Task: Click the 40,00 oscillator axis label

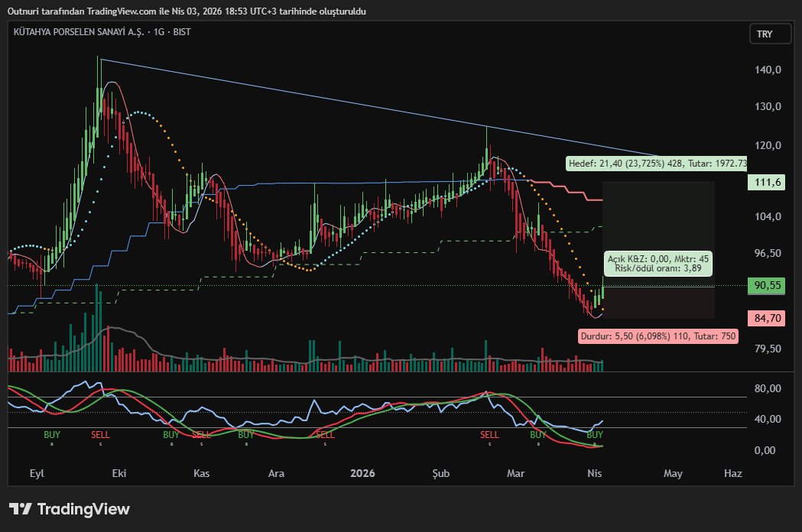Action: 768,419
